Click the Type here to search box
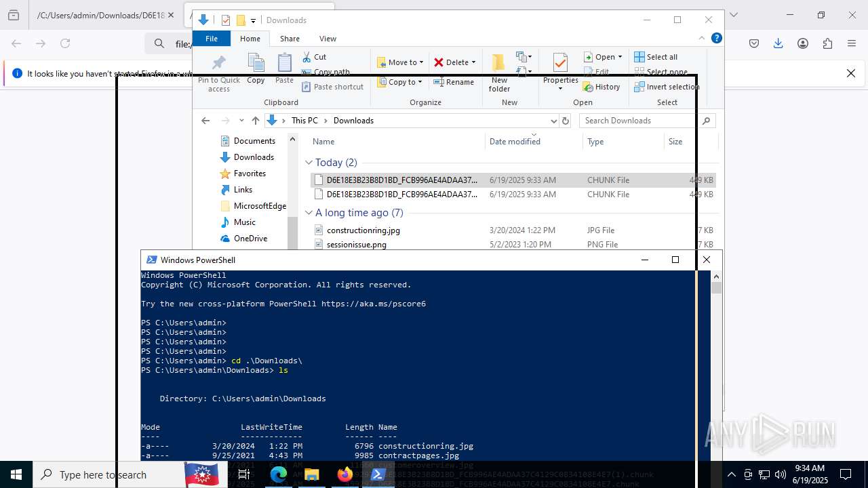Screen dimensions: 868x488 [x=108, y=474]
